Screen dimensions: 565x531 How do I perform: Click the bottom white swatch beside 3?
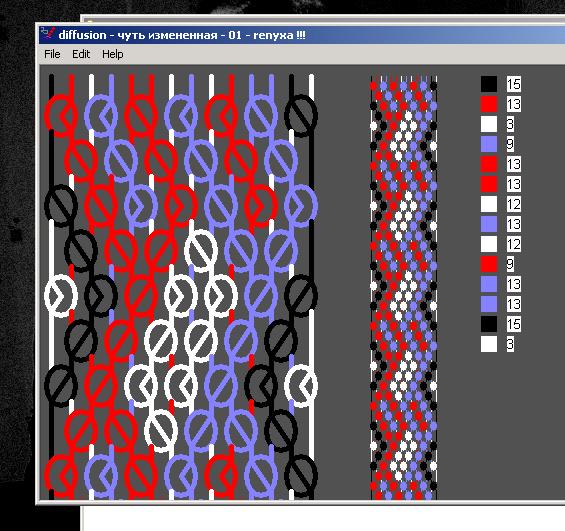(489, 344)
